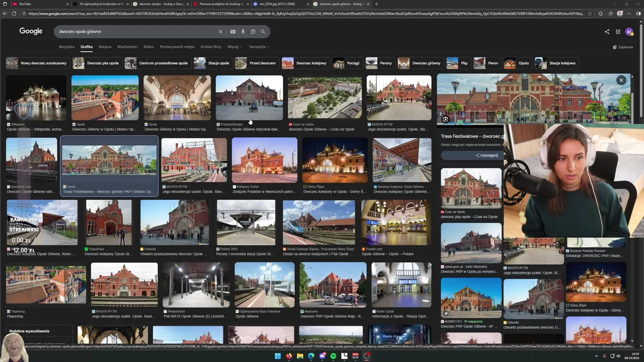Open File Explorer from the taskbar
The height and width of the screenshot is (362, 644).
[x=300, y=356]
